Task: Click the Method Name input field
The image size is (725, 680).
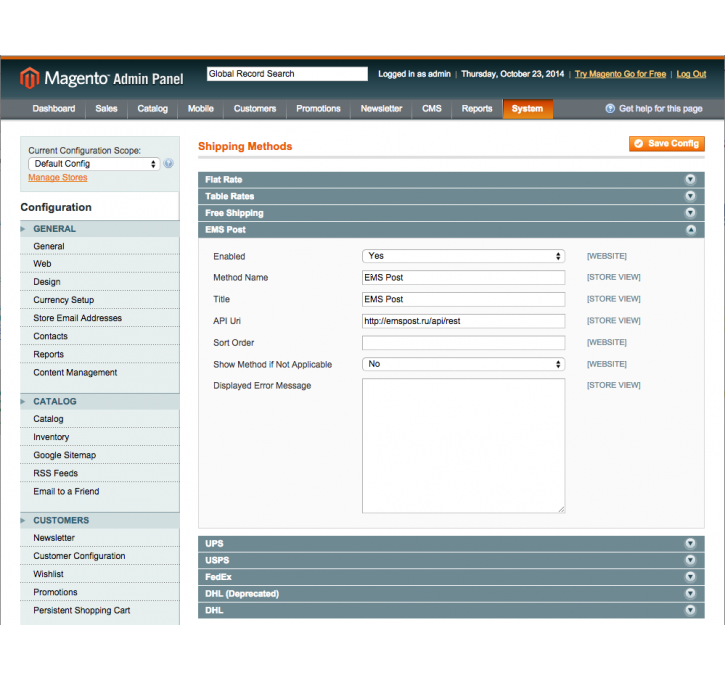Action: coord(463,277)
